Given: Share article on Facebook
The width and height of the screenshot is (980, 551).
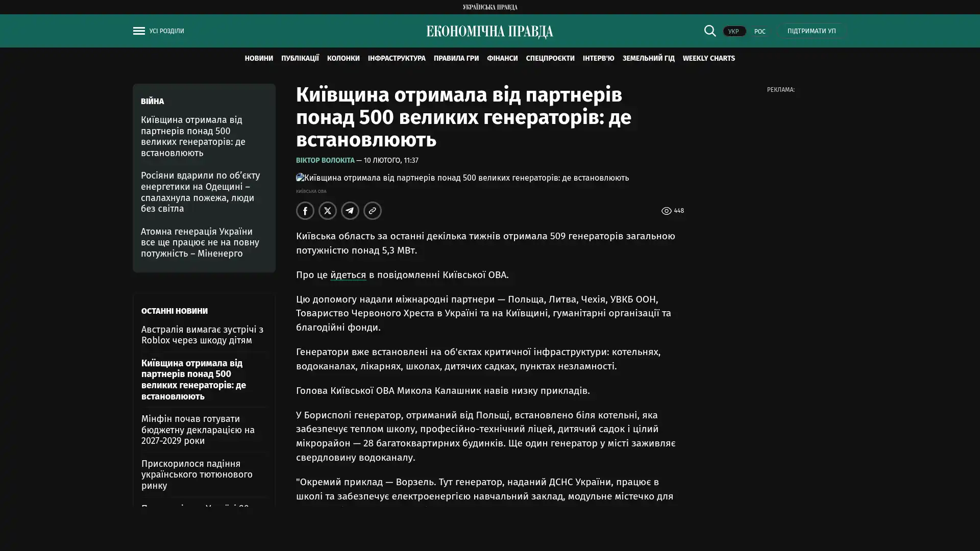Looking at the screenshot, I should click(x=305, y=211).
